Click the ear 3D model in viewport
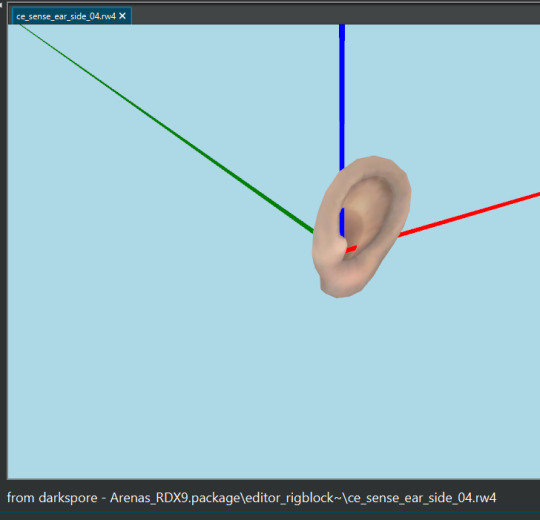Viewport: 540px width, 520px height. coord(362,227)
